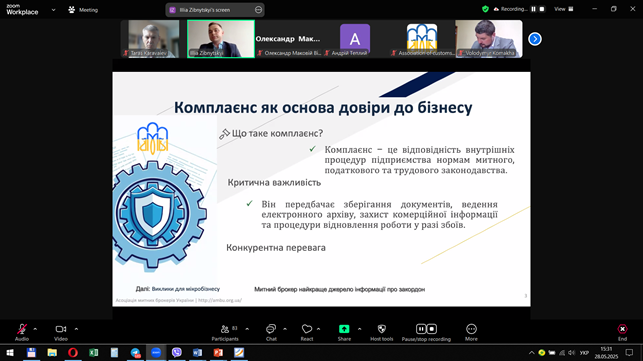643x361 pixels.
Task: Select Андрій Теплий avatar tile
Action: coord(355,39)
